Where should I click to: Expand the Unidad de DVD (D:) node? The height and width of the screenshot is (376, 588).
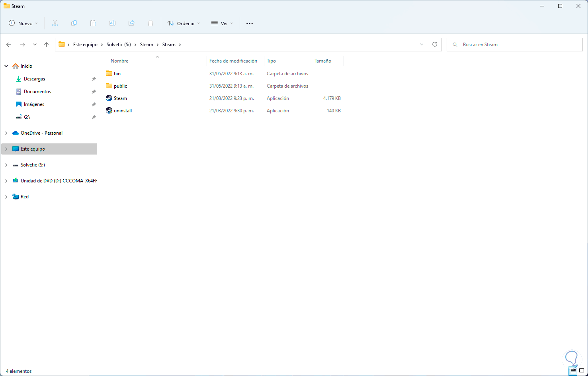click(6, 181)
